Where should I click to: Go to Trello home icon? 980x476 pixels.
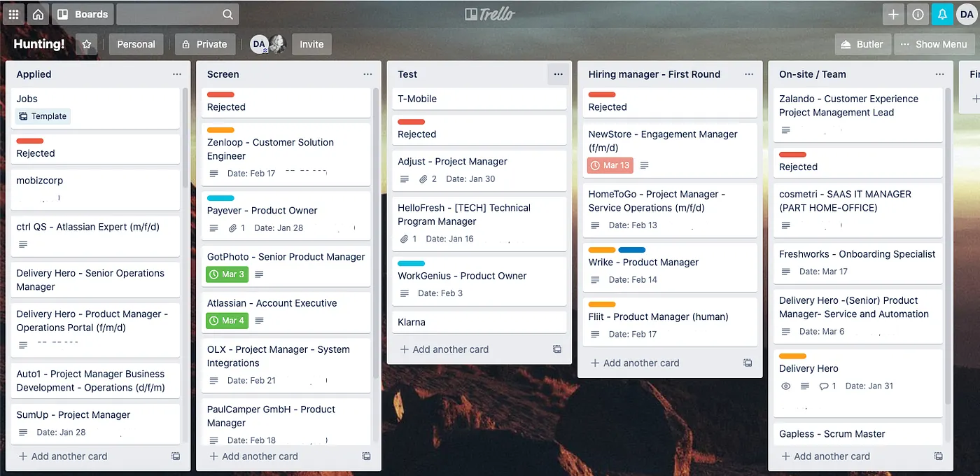coord(38,14)
